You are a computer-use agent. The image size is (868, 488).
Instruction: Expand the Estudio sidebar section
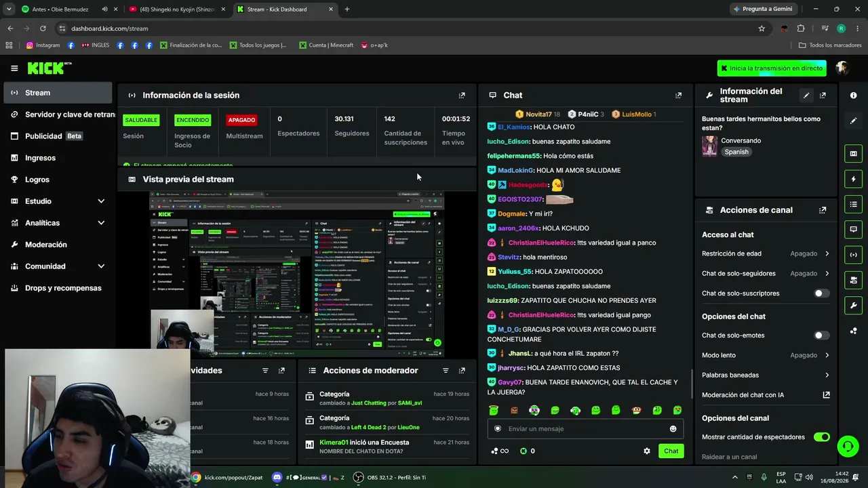click(58, 201)
